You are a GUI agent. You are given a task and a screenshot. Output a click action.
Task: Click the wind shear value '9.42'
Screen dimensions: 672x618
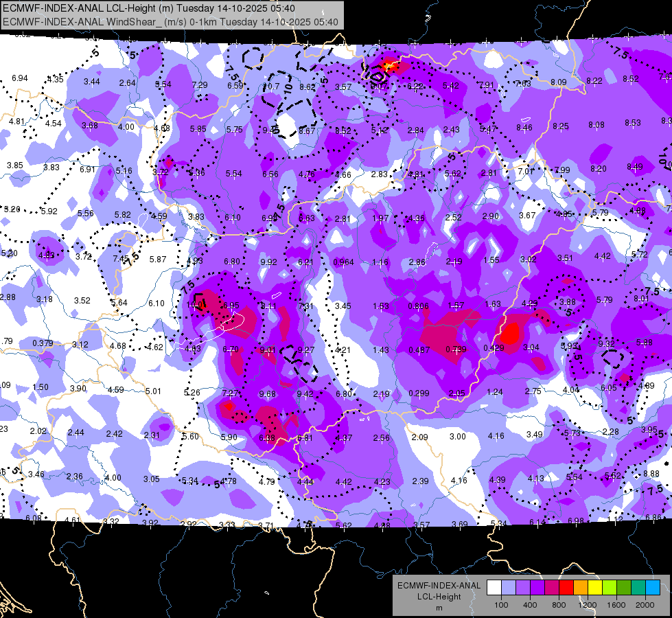click(305, 393)
